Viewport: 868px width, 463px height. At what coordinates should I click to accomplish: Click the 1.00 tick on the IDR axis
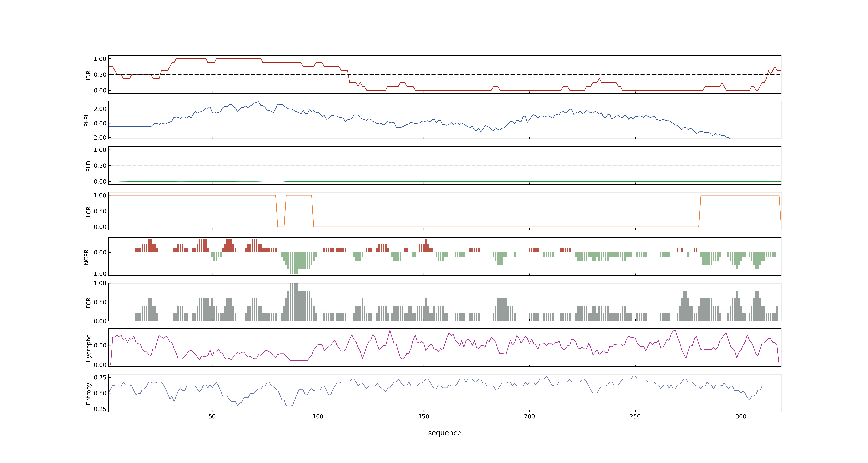point(100,59)
